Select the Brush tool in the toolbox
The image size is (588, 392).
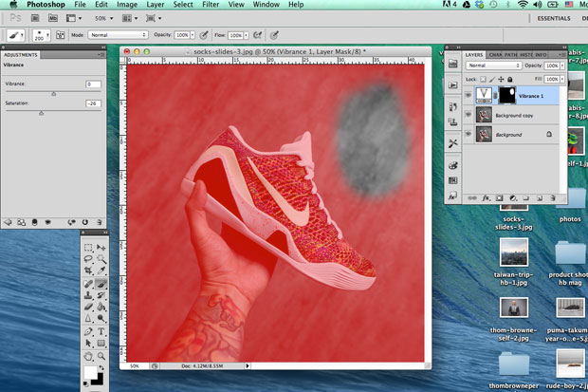point(101,283)
